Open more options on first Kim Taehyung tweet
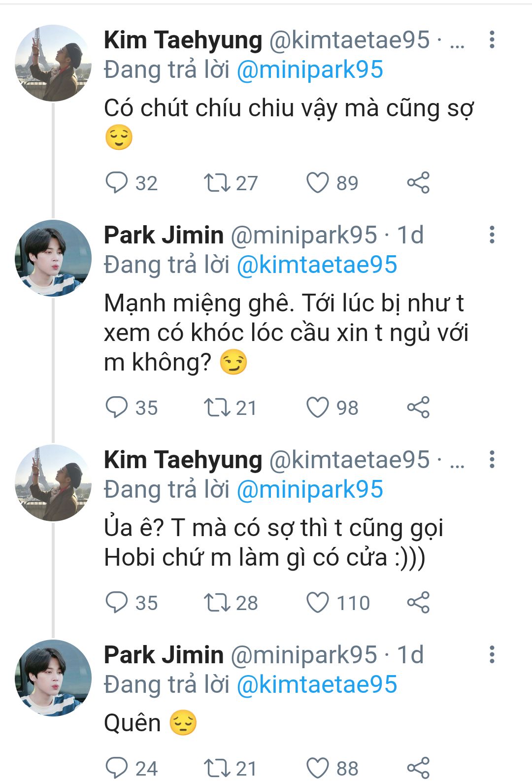 pos(492,40)
